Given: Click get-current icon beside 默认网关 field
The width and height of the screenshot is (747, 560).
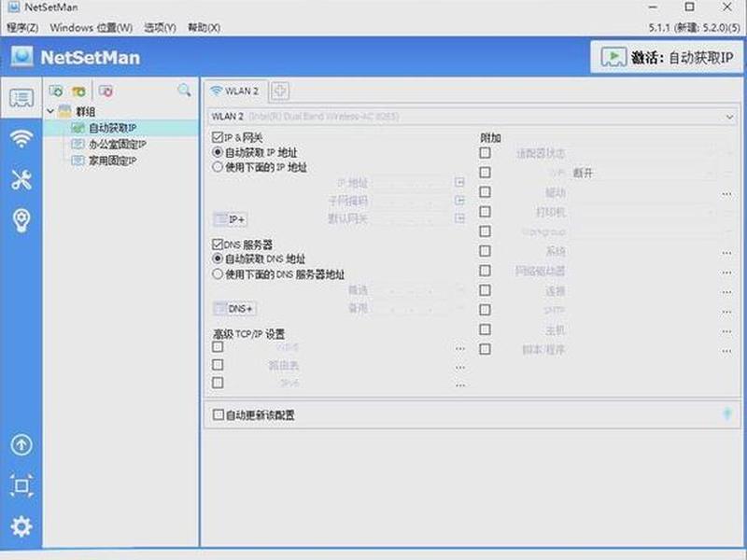Looking at the screenshot, I should pyautogui.click(x=459, y=218).
